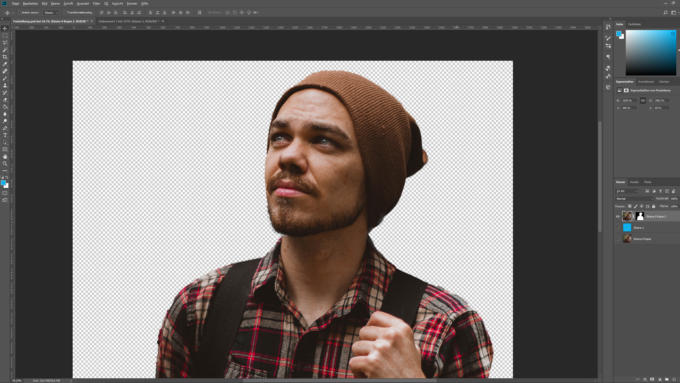Screen dimensions: 680x383
Task: Click the link width and height icon
Action: tap(643, 100)
